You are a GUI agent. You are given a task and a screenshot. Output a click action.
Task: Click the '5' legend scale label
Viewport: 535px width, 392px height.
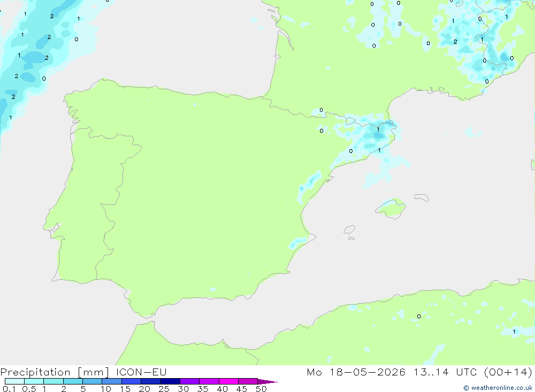[83, 389]
